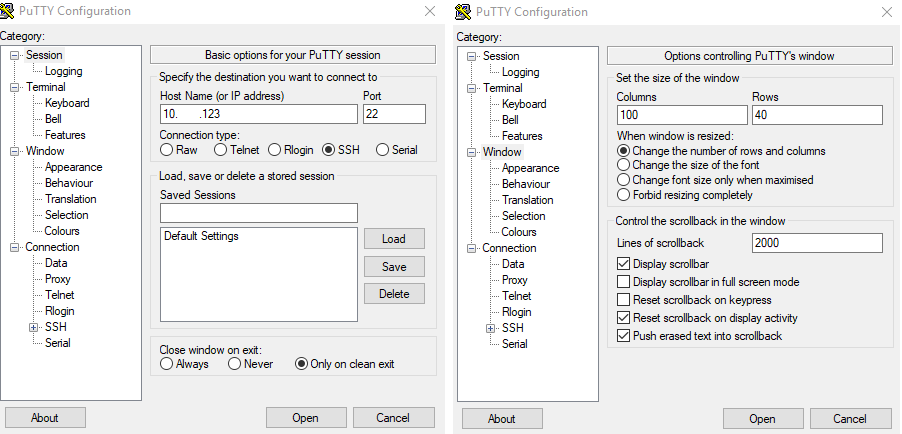Uncheck Push erased text into scrollback
The width and height of the screenshot is (902, 434).
[x=624, y=336]
